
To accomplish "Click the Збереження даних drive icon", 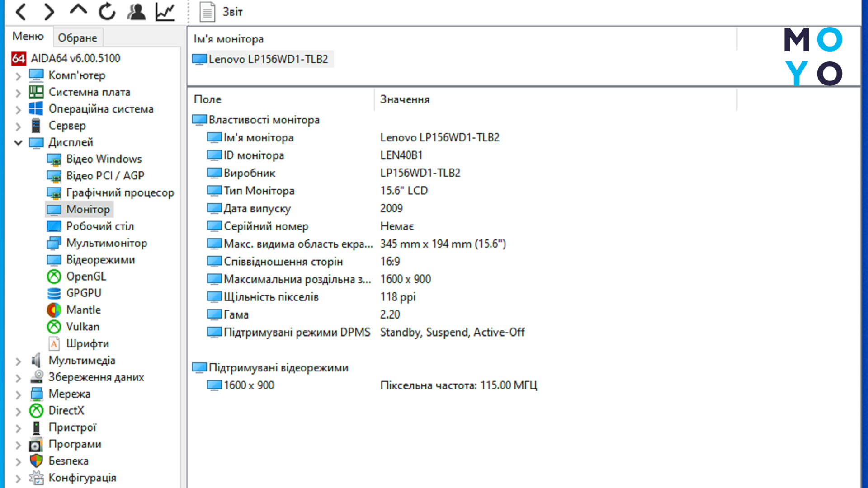I will point(36,377).
